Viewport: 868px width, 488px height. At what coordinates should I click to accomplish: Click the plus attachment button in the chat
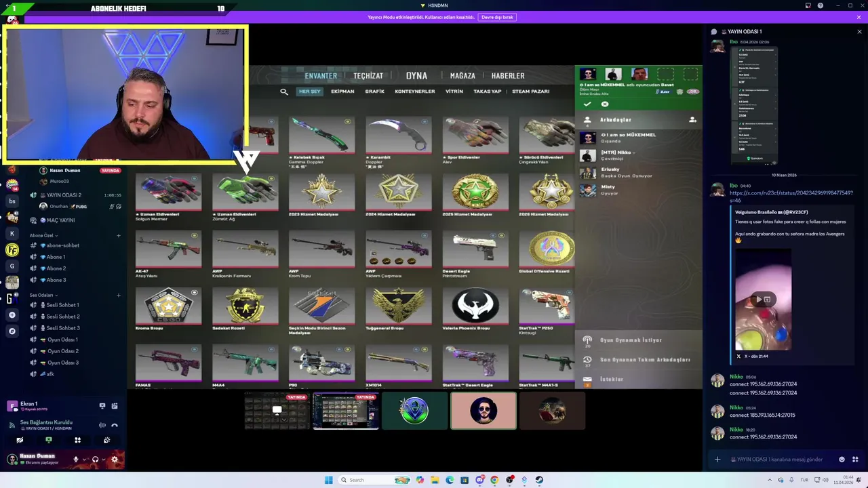click(x=717, y=460)
